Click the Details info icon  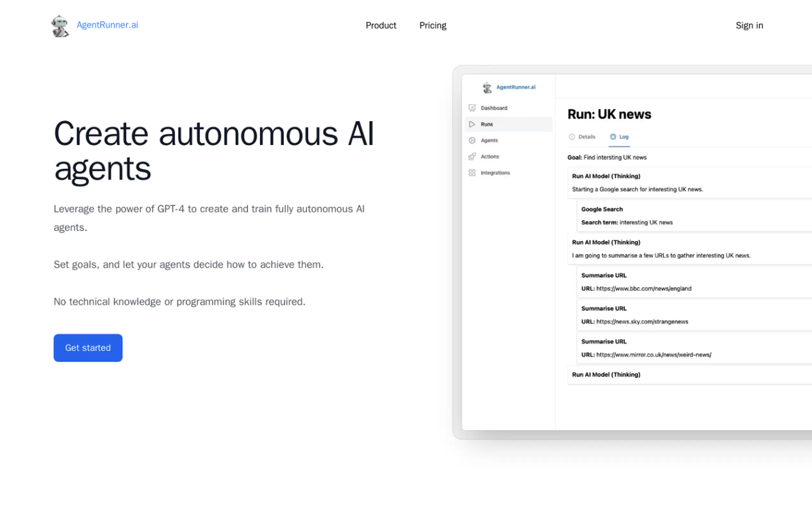(572, 137)
